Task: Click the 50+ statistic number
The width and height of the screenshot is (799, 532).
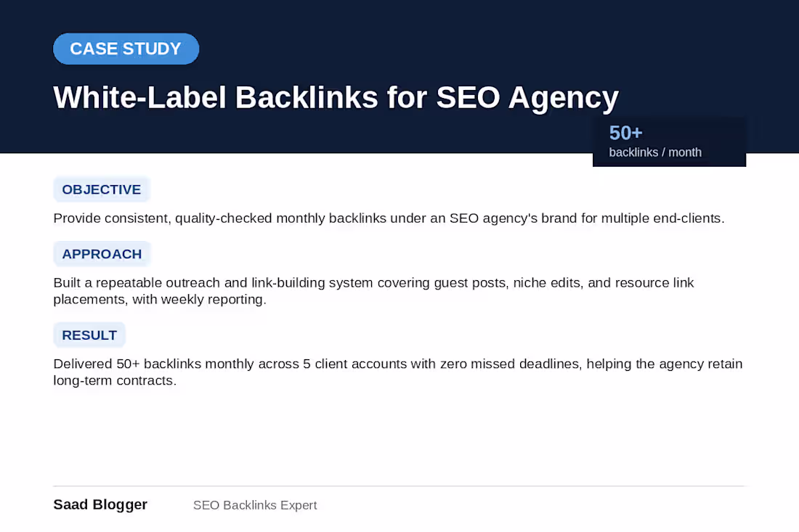Action: coord(625,134)
